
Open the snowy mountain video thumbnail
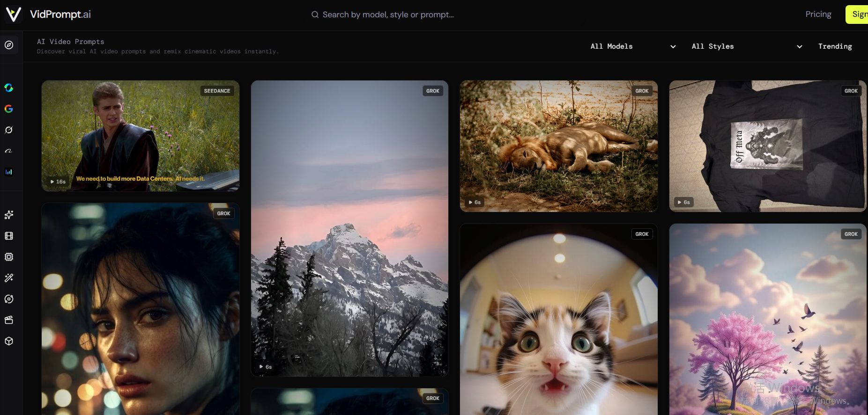click(x=349, y=228)
